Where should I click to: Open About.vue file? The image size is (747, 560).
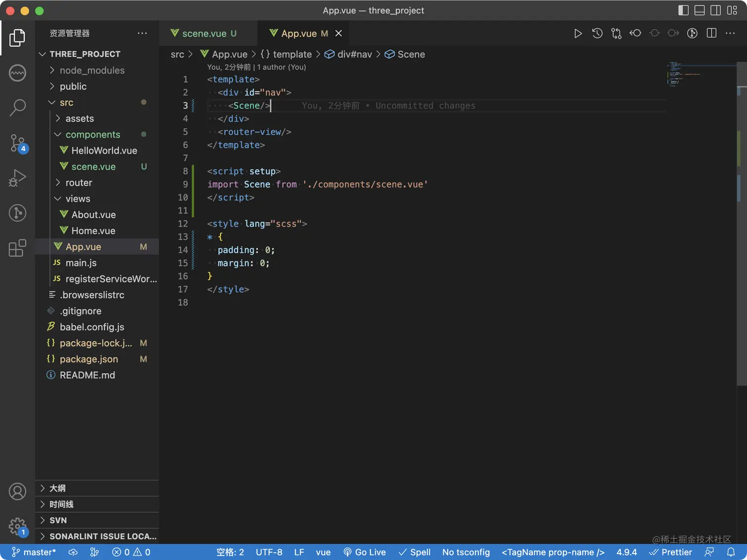97,215
